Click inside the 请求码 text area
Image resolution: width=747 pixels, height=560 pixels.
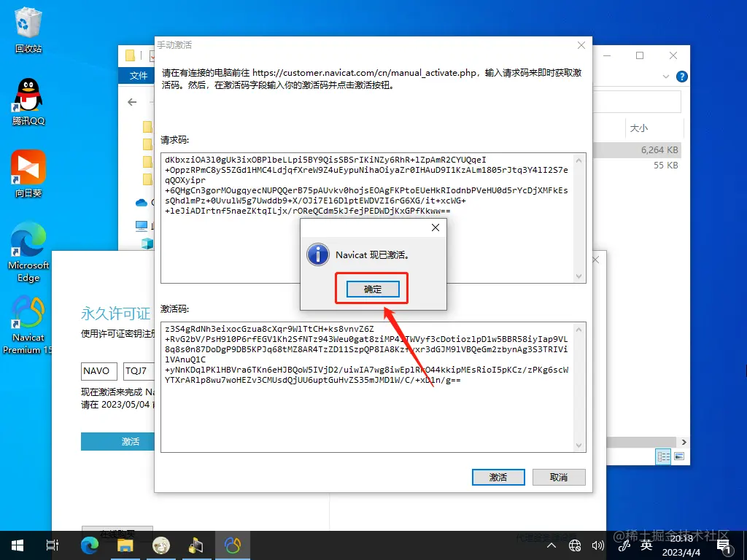[367, 217]
